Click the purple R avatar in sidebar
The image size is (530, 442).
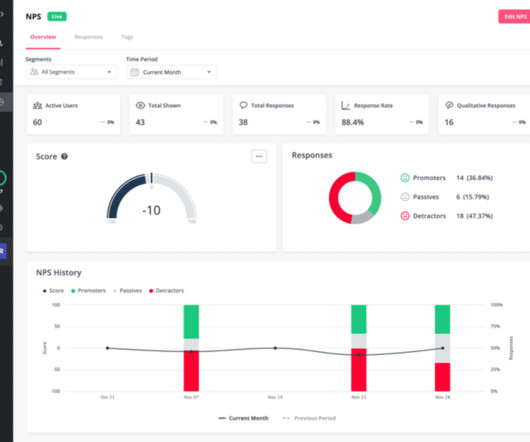tap(2, 251)
